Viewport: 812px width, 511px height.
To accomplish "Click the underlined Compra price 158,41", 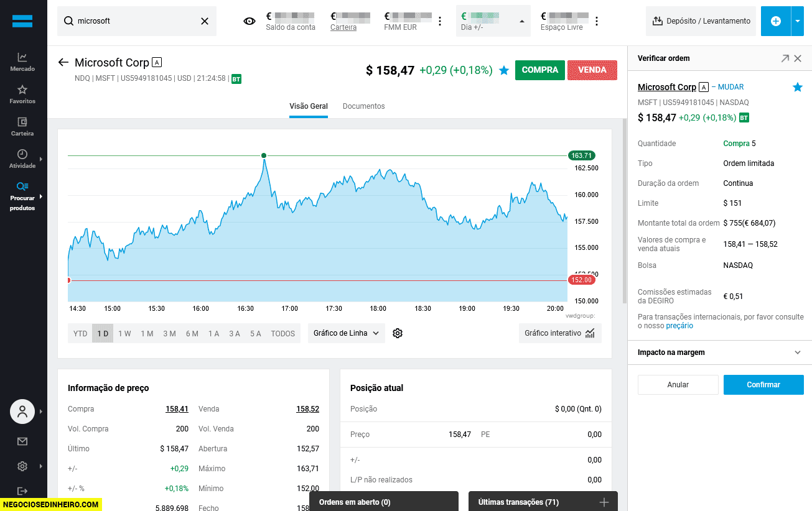I will point(177,409).
